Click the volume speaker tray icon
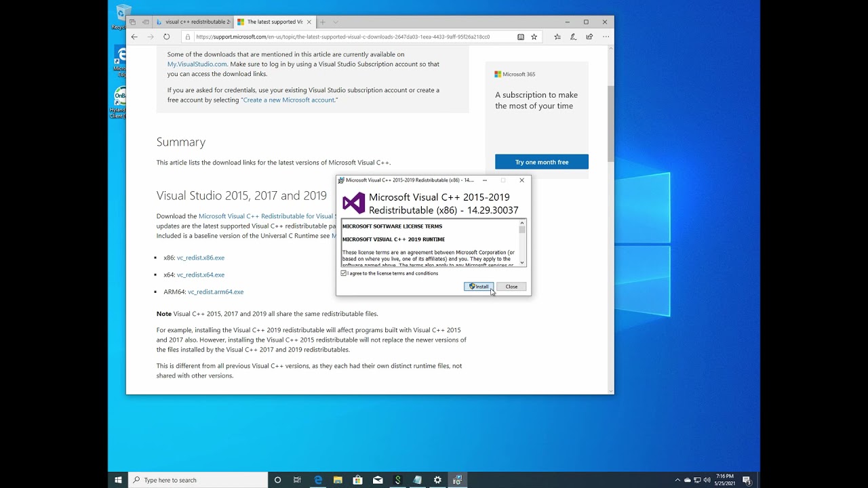868x488 pixels. pyautogui.click(x=707, y=480)
